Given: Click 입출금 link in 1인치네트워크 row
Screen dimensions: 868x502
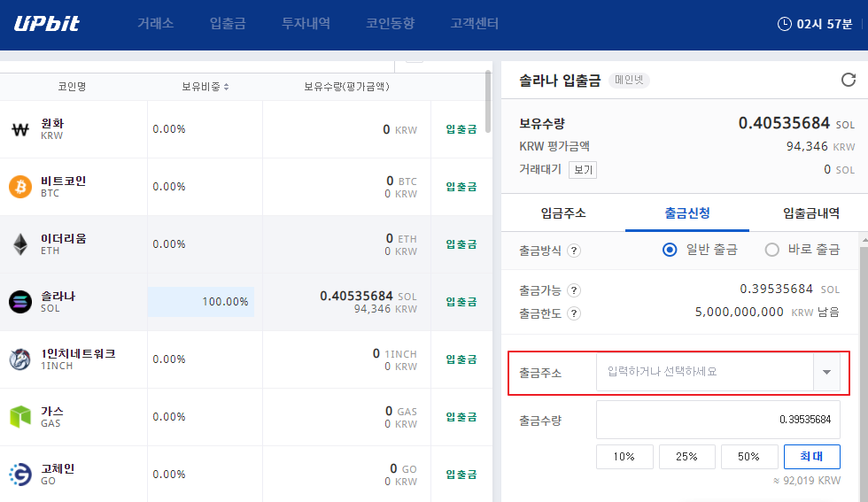Looking at the screenshot, I should pyautogui.click(x=461, y=359).
